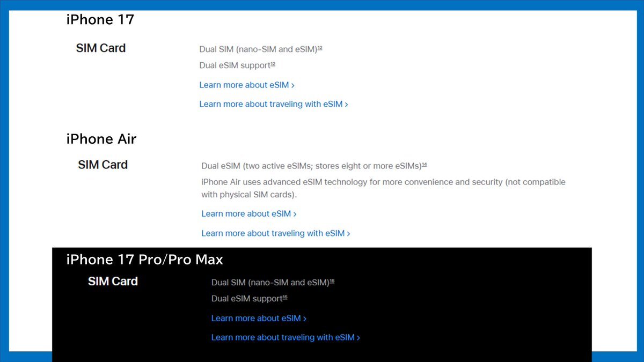Click SIM Card label under iPhone 17
The width and height of the screenshot is (644, 362).
(101, 48)
